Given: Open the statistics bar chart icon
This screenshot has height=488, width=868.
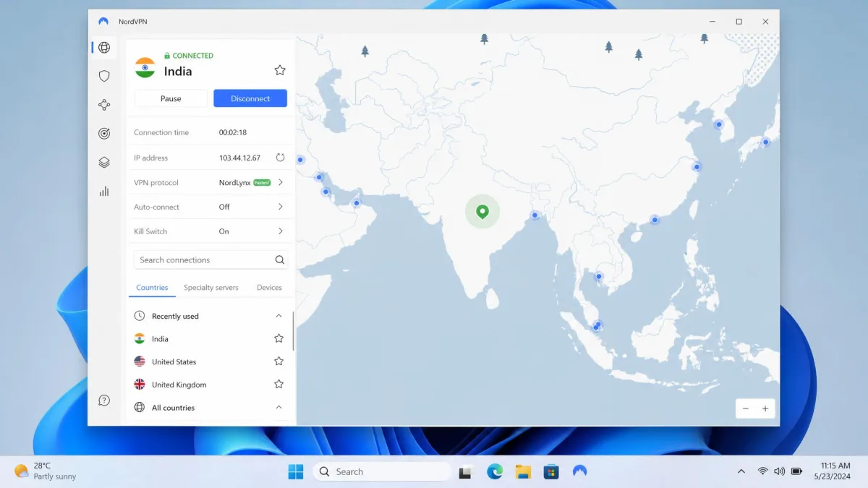Looking at the screenshot, I should [x=104, y=192].
